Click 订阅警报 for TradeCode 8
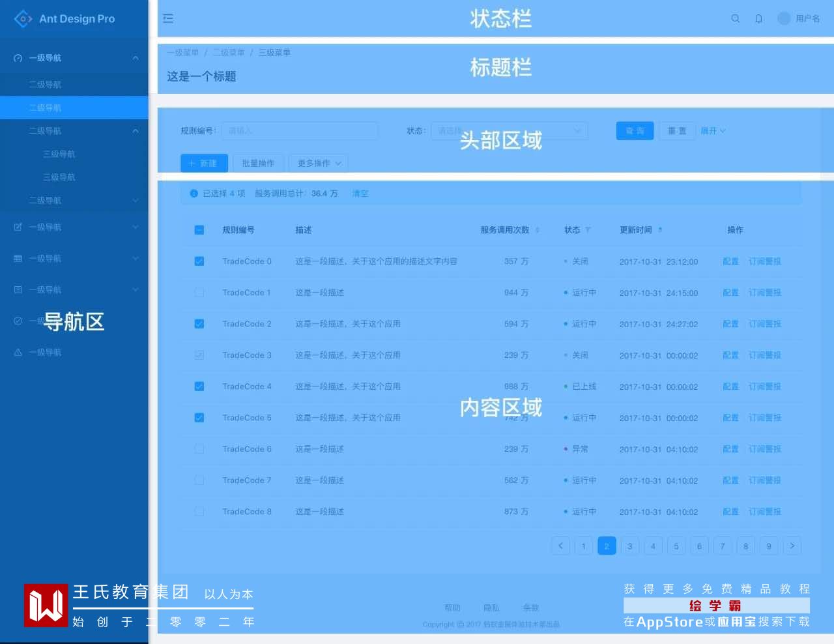This screenshot has height=644, width=834. [765, 512]
